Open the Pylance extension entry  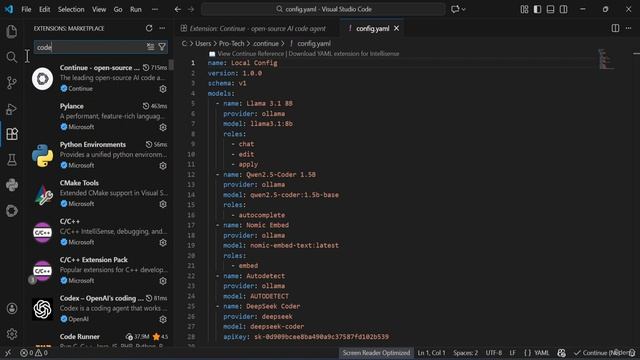[100, 117]
